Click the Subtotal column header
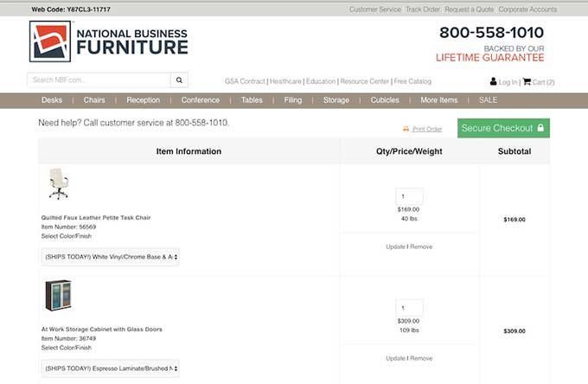The width and height of the screenshot is (588, 384). coord(514,151)
